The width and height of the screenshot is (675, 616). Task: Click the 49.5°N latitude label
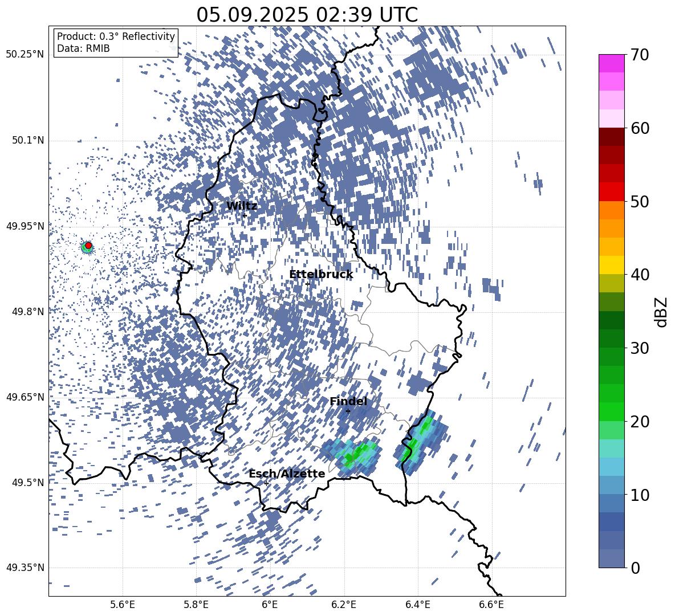[x=29, y=482]
